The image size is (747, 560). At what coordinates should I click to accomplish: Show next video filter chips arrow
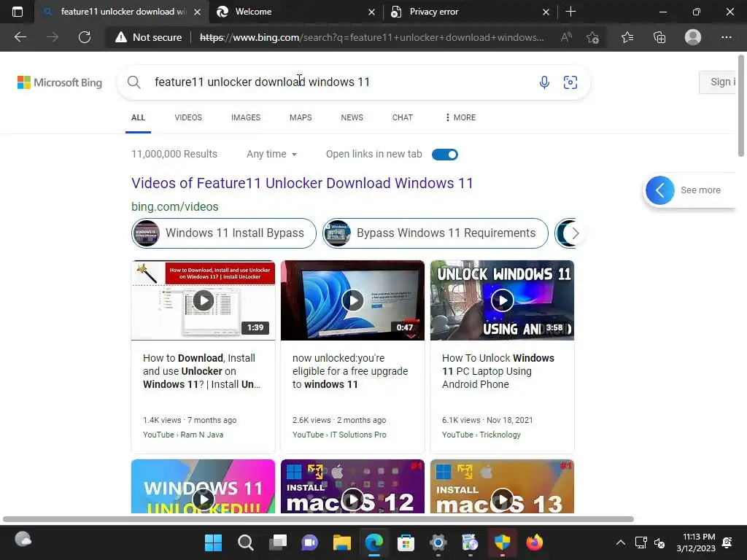(x=575, y=233)
